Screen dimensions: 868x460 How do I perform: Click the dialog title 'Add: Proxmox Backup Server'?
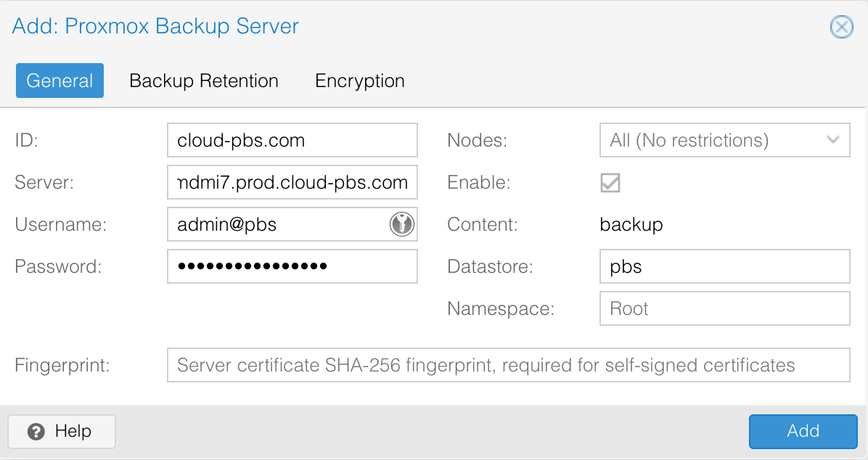click(155, 27)
